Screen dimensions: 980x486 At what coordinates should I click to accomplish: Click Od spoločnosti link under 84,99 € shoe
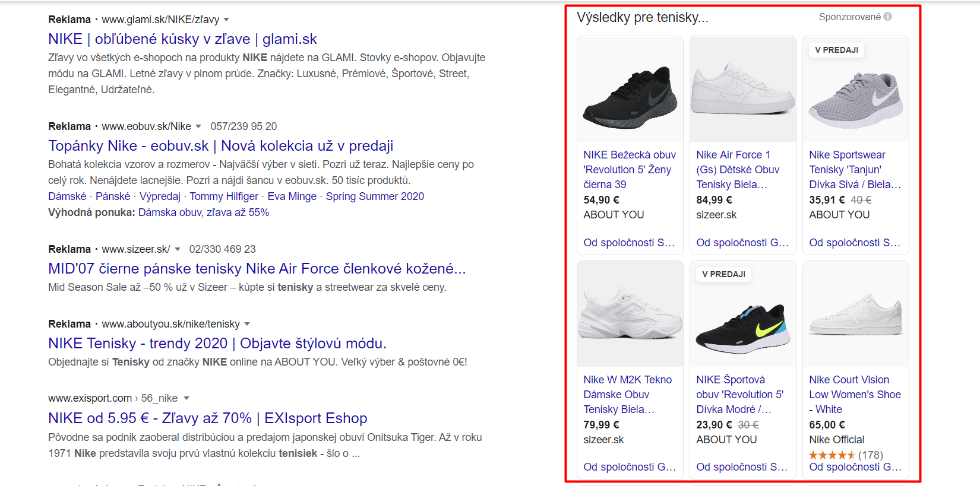[742, 243]
